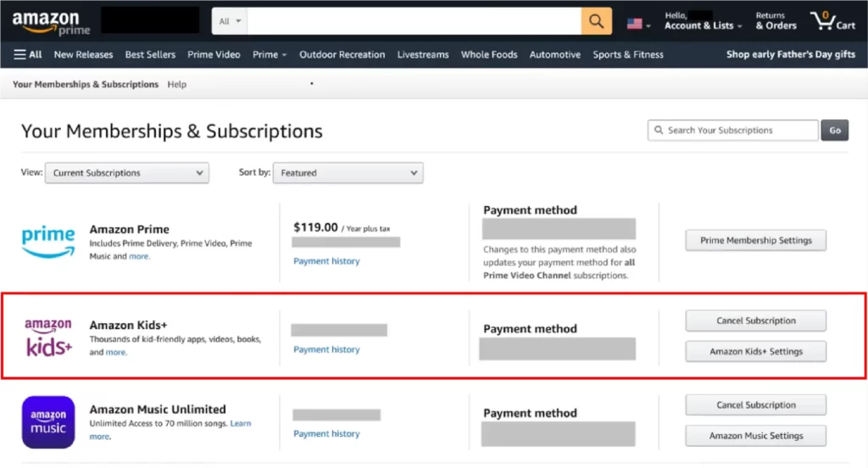Open the Amazon Music logo tile
The width and height of the screenshot is (868, 468).
pos(48,422)
